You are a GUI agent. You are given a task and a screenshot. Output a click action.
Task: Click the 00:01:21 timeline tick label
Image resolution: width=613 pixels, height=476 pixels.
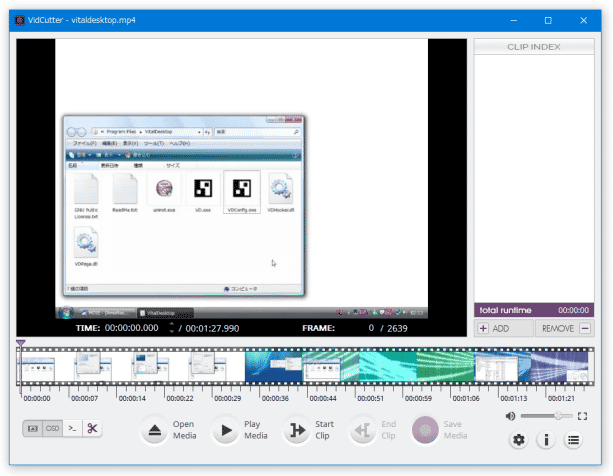tap(561, 399)
